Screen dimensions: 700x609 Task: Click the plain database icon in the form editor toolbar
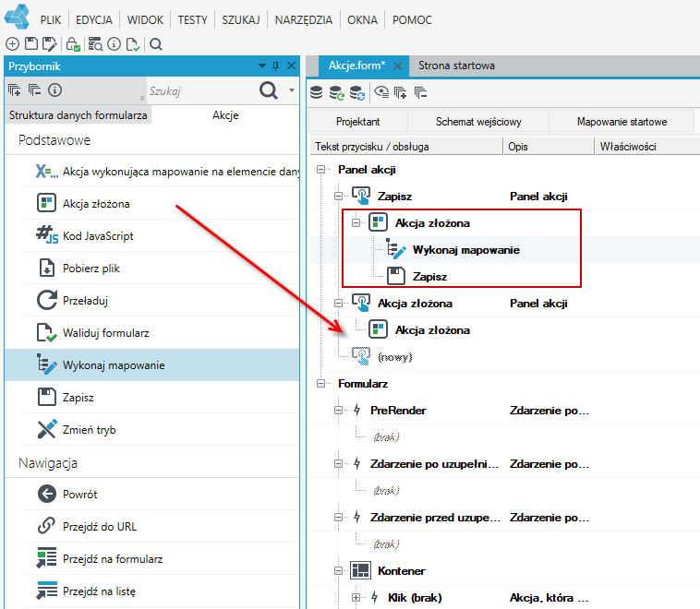(x=317, y=93)
